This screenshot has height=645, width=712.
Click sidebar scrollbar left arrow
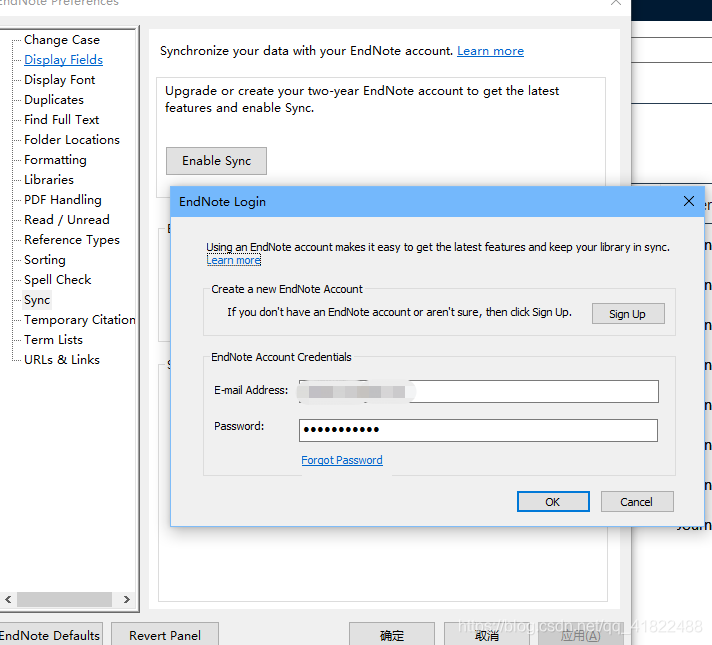click(8, 600)
